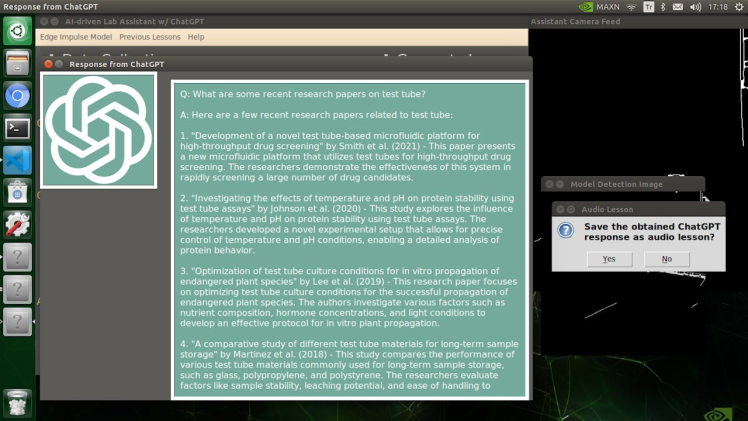Click the Model Detection Image title bar
This screenshot has height=421, width=748.
pos(623,184)
